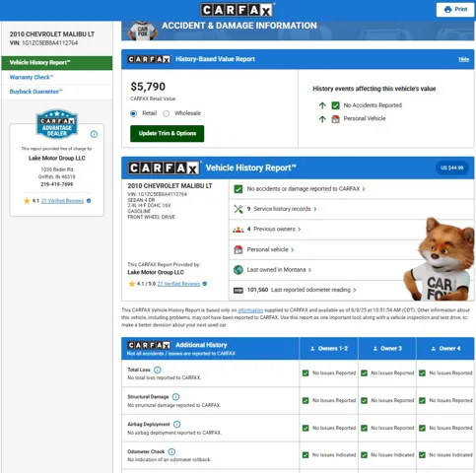
Task: Expand the 4 Previous owners row
Action: [x=352, y=230]
